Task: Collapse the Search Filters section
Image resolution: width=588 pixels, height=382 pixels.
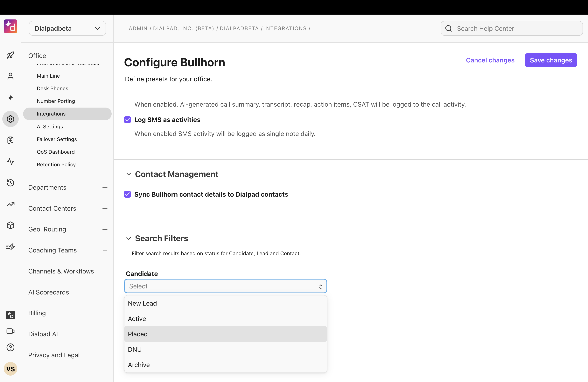Action: [x=129, y=238]
